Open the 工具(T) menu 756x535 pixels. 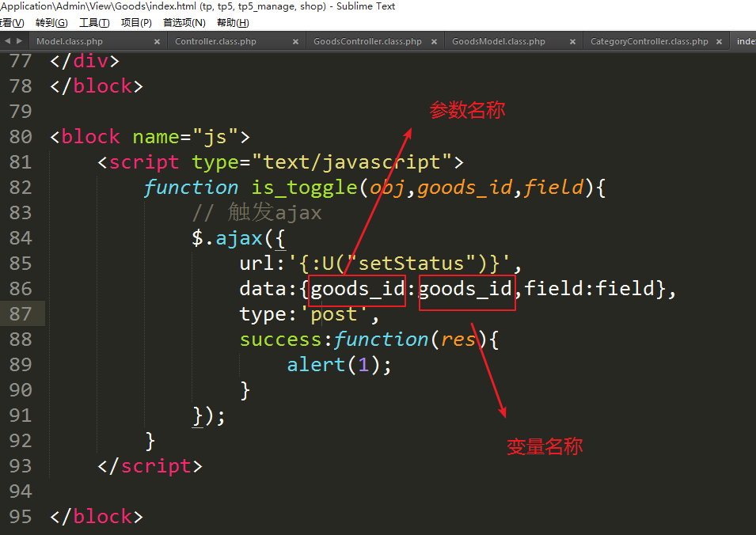[x=94, y=23]
